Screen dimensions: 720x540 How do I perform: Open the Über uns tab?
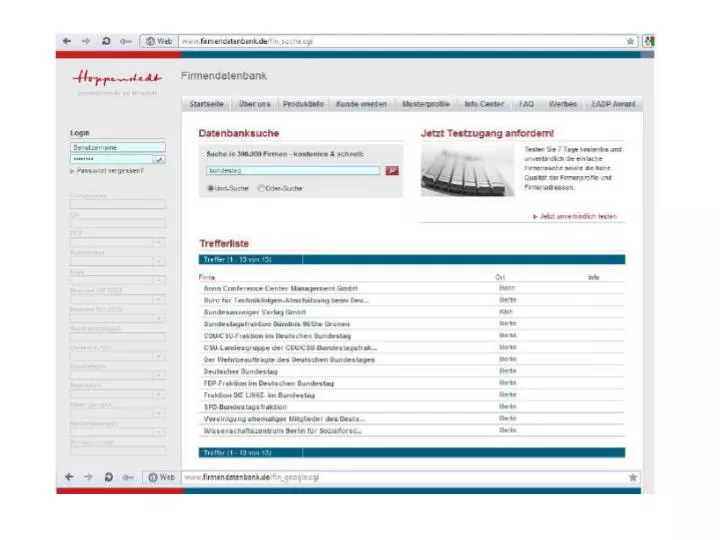pyautogui.click(x=255, y=104)
